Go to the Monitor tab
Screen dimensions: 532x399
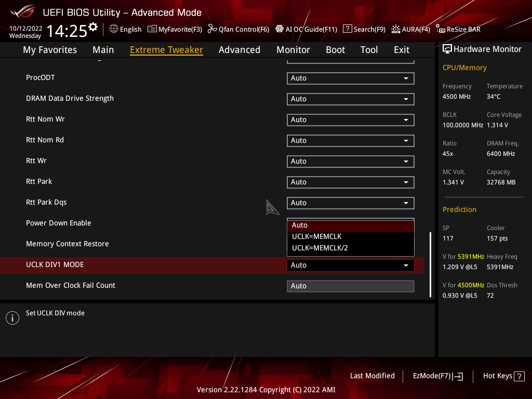(293, 50)
